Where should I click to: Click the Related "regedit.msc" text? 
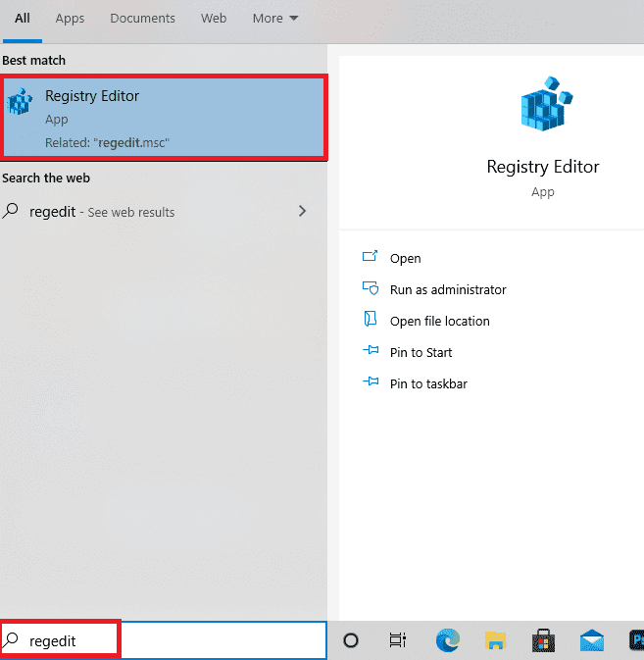pos(107,143)
